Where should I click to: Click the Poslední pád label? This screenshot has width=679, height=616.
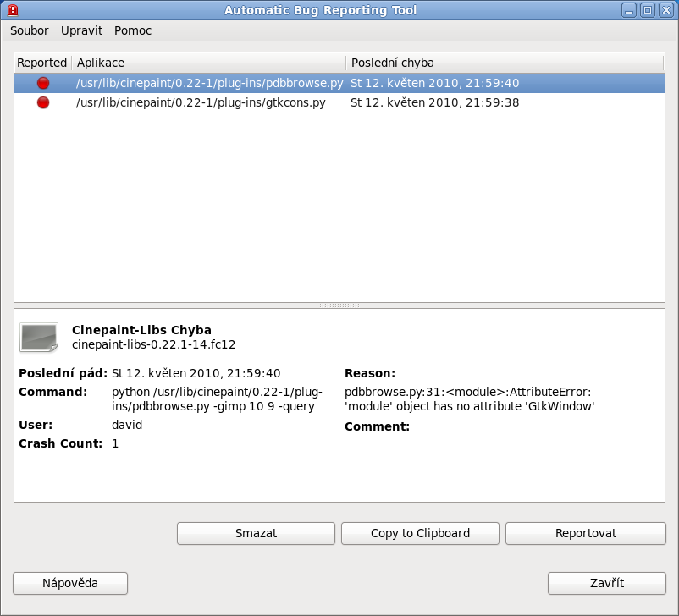click(63, 373)
